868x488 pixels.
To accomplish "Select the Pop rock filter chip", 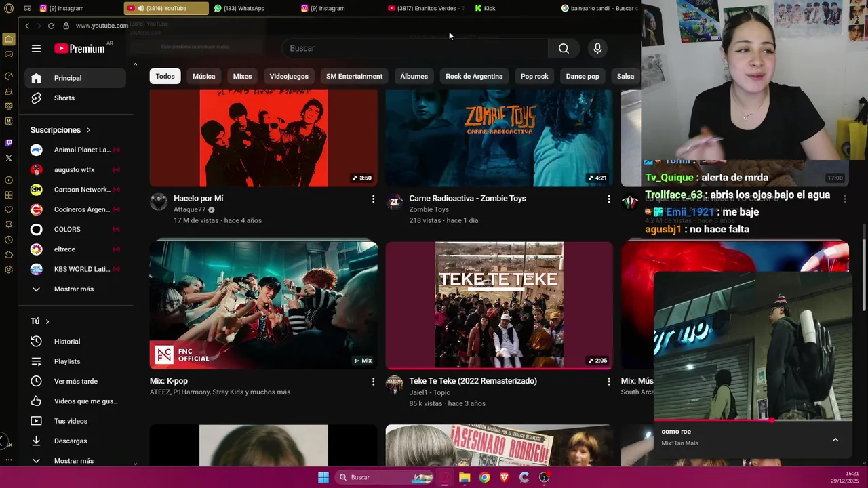I will (534, 76).
